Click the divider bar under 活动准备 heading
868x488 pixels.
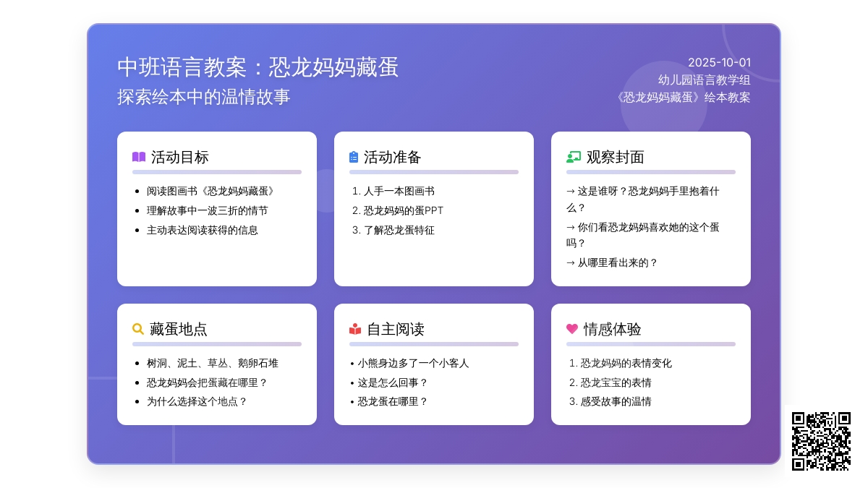434,172
